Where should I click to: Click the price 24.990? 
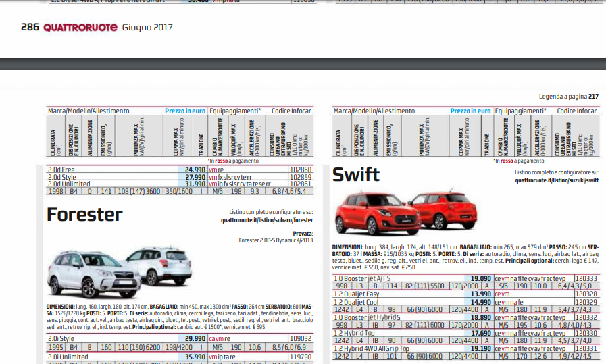click(195, 170)
